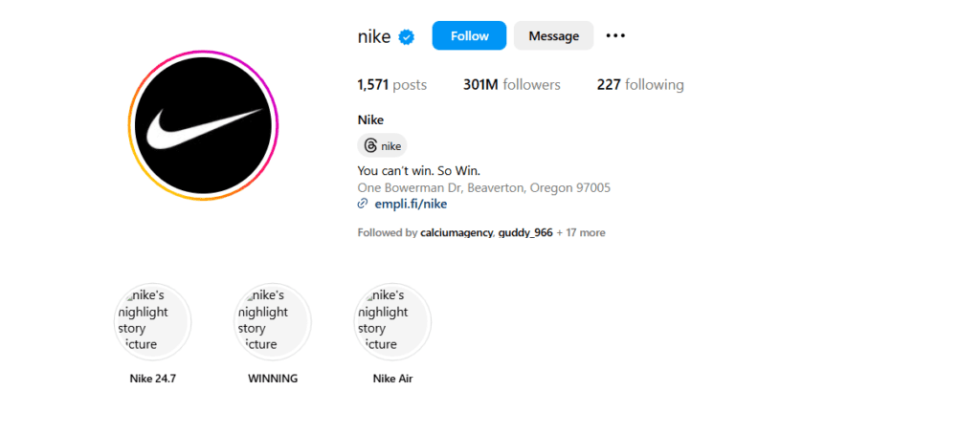The width and height of the screenshot is (980, 434).
Task: Open calciumagency's profile from Followed by
Action: coord(457,233)
